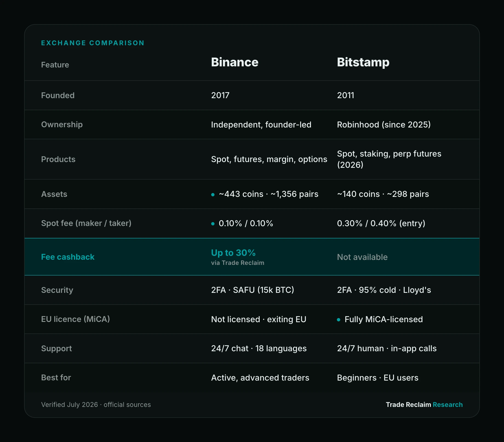Click '24/7 human · in-app calls' cell
The height and width of the screenshot is (442, 504).
click(387, 348)
